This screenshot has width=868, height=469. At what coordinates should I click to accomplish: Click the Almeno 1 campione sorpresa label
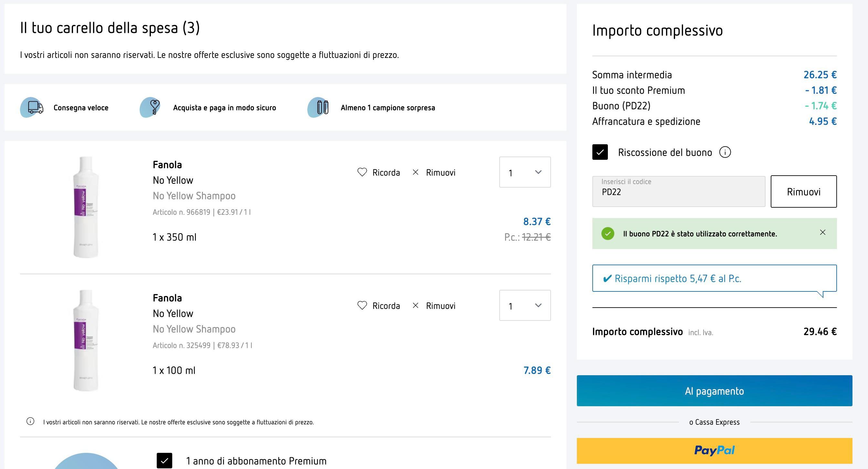click(388, 108)
